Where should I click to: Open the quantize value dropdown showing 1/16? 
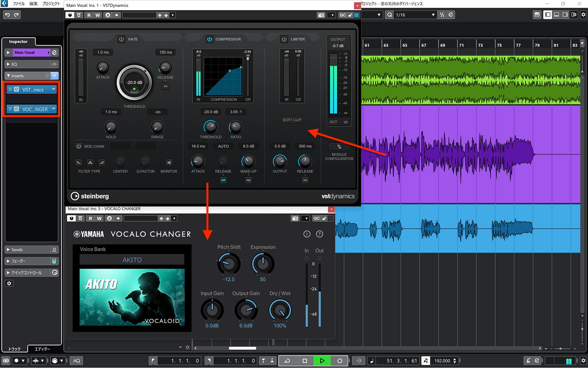432,14
